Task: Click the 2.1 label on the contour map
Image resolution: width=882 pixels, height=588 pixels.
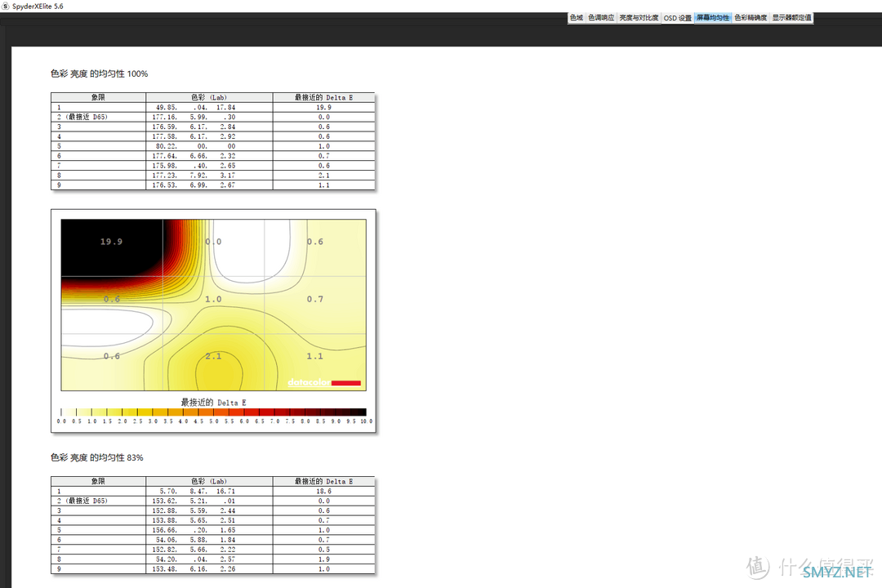Action: coord(213,356)
